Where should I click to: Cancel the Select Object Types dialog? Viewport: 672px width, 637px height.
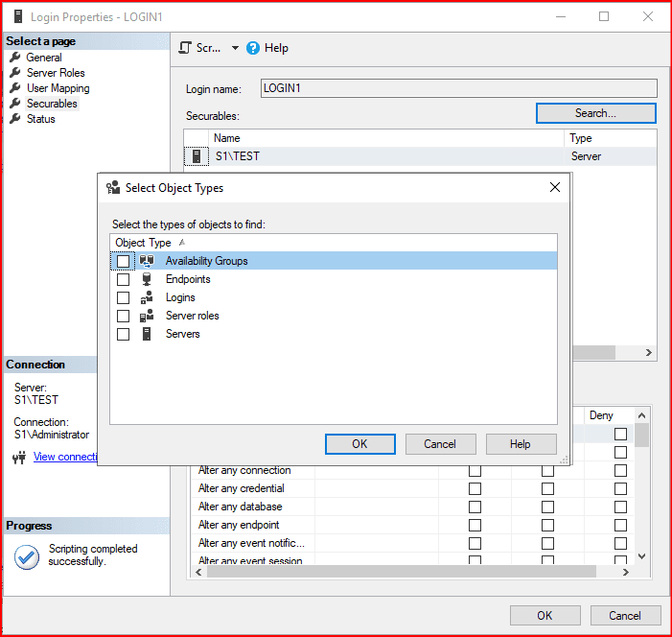click(x=440, y=444)
